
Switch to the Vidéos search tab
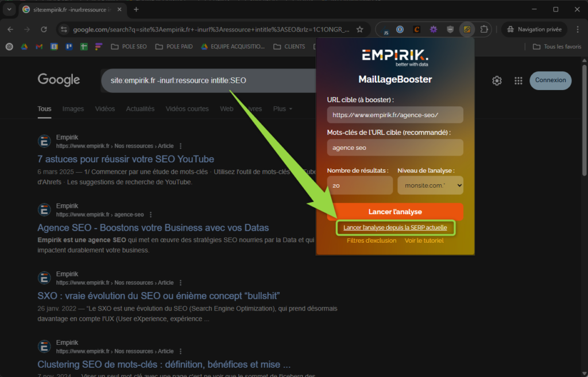105,108
